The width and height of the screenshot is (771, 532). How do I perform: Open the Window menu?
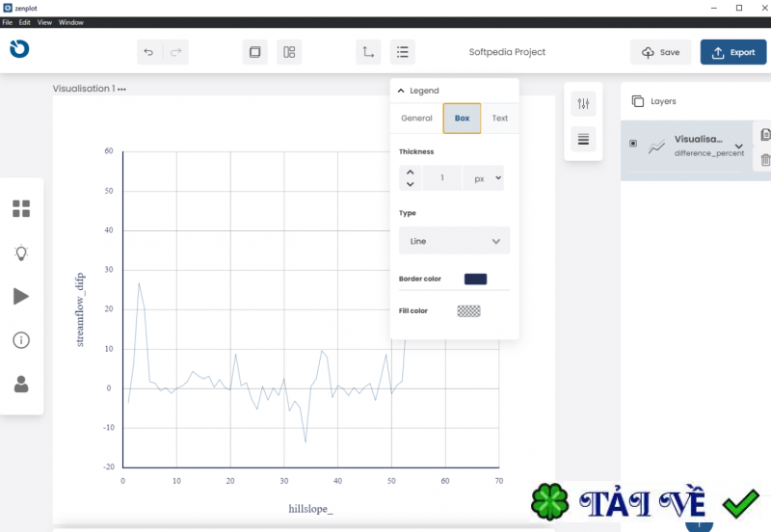pos(70,22)
